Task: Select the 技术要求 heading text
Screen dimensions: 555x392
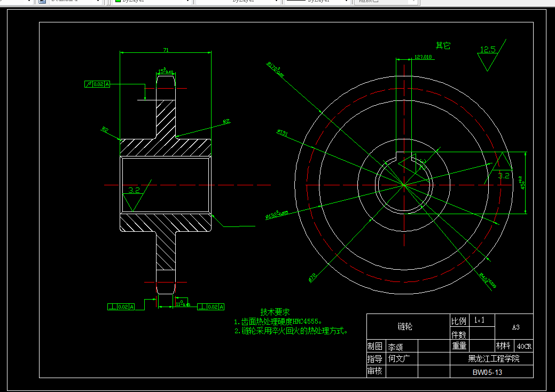Action: [x=275, y=312]
